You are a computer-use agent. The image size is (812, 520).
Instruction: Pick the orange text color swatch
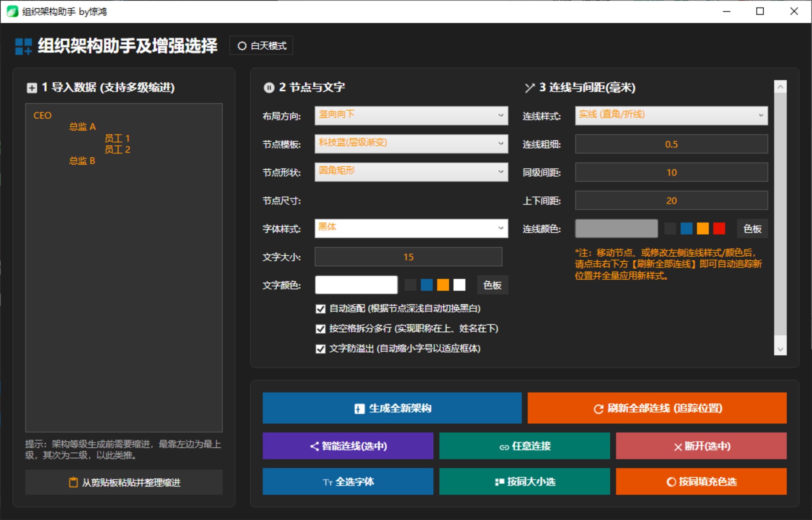click(443, 285)
